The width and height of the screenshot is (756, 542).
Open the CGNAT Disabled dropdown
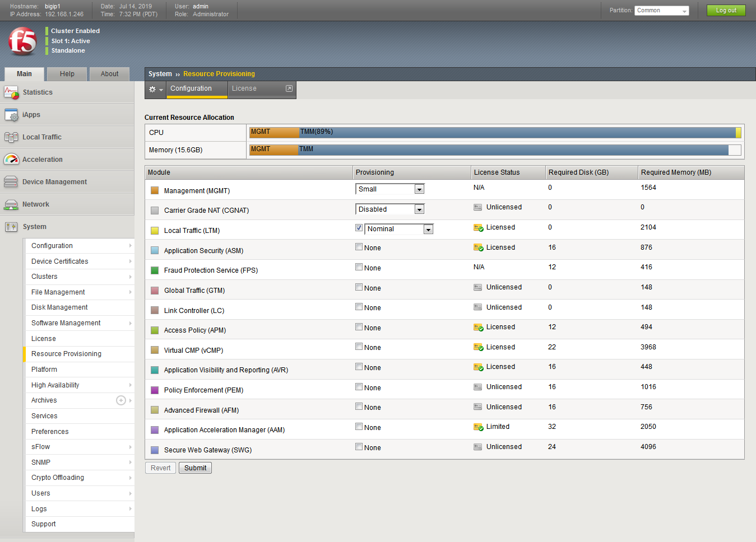390,209
